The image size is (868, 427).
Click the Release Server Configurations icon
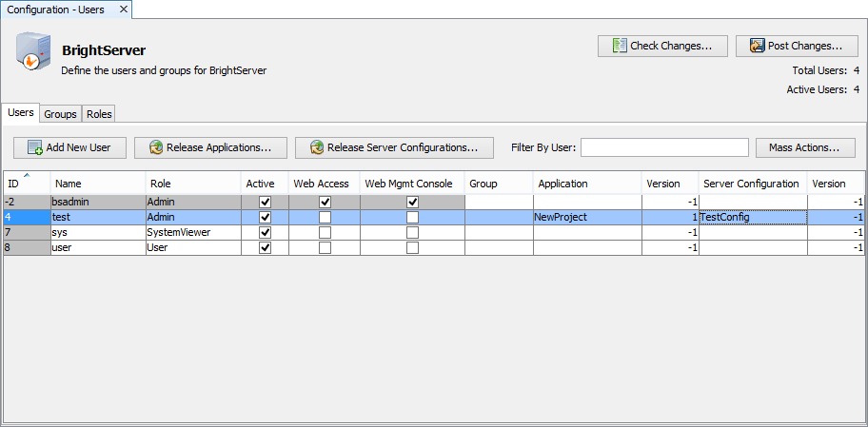(316, 148)
